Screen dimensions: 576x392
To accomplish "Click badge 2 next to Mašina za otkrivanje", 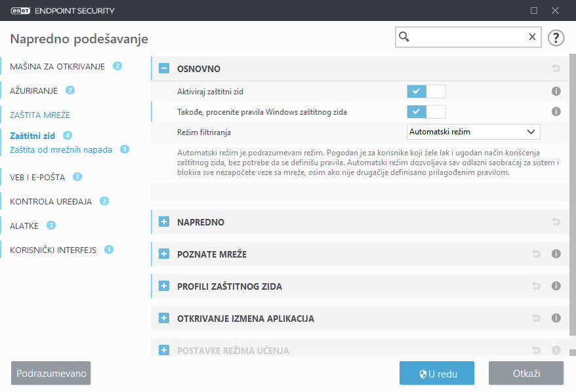I will 117,66.
